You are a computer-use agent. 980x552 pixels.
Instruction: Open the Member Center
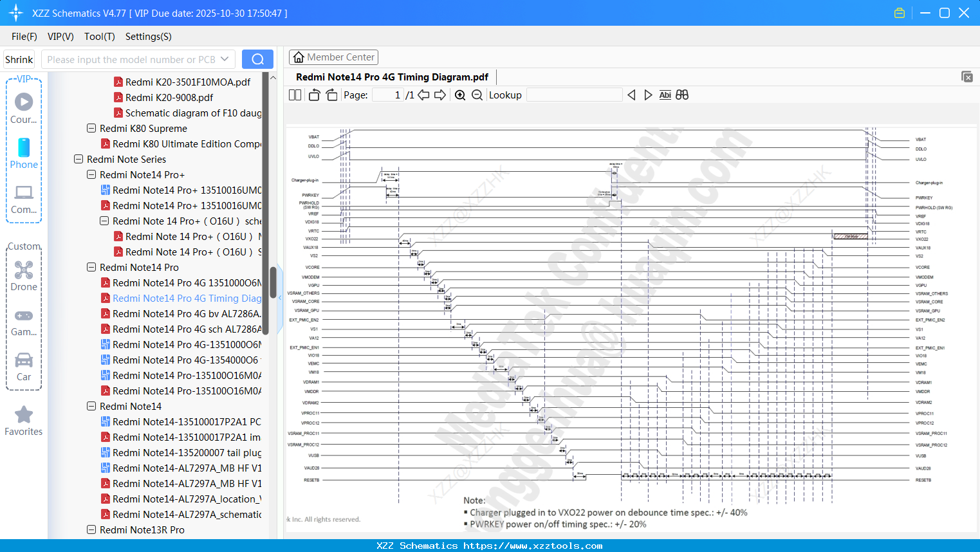click(x=333, y=57)
